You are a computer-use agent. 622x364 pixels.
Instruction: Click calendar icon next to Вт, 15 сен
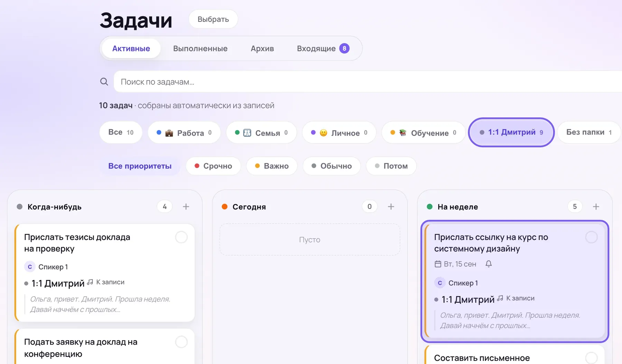[x=438, y=264]
